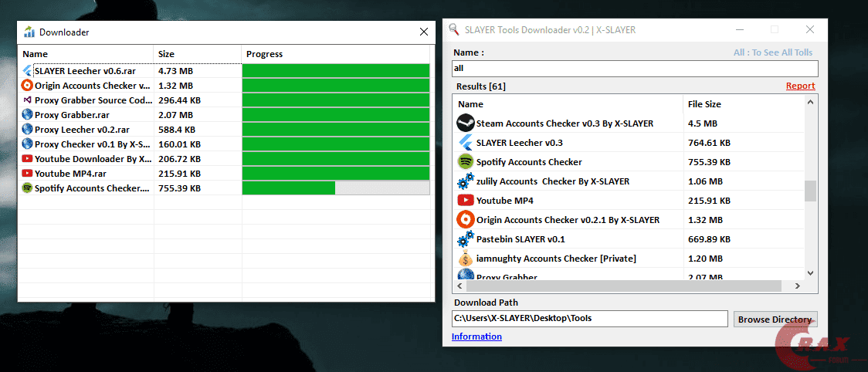Click the '206.72 KB' size in Downloader
868x372 pixels.
[x=179, y=159]
